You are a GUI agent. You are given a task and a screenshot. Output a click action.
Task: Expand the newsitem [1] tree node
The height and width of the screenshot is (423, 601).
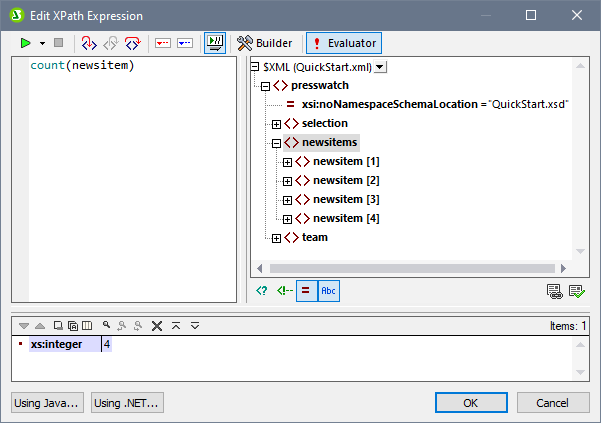click(x=288, y=162)
